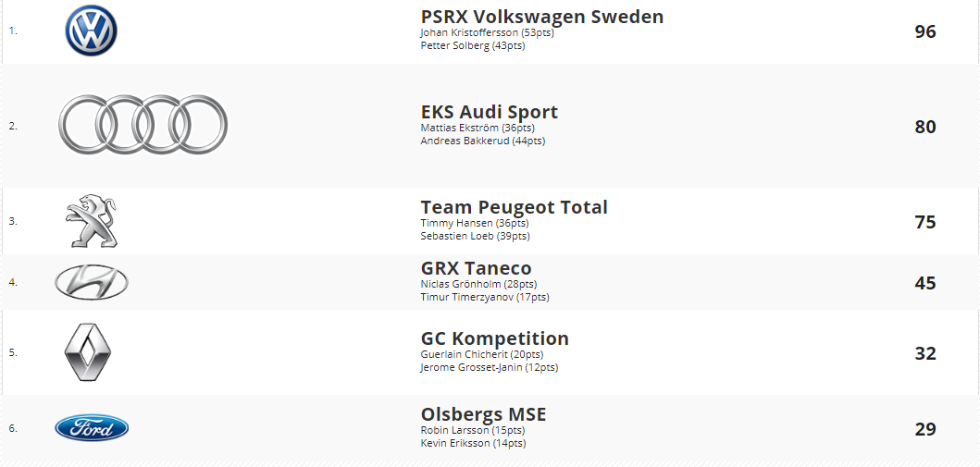
Task: Select driver Petter Solberg (43pts)
Action: coord(473,45)
